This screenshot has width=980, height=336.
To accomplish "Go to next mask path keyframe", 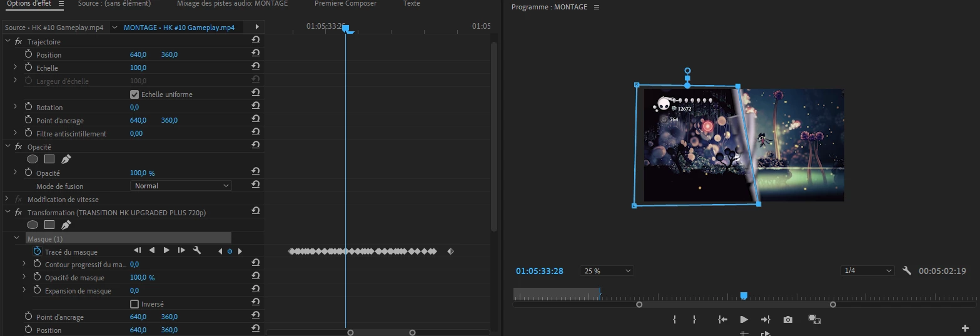I will [x=240, y=252].
